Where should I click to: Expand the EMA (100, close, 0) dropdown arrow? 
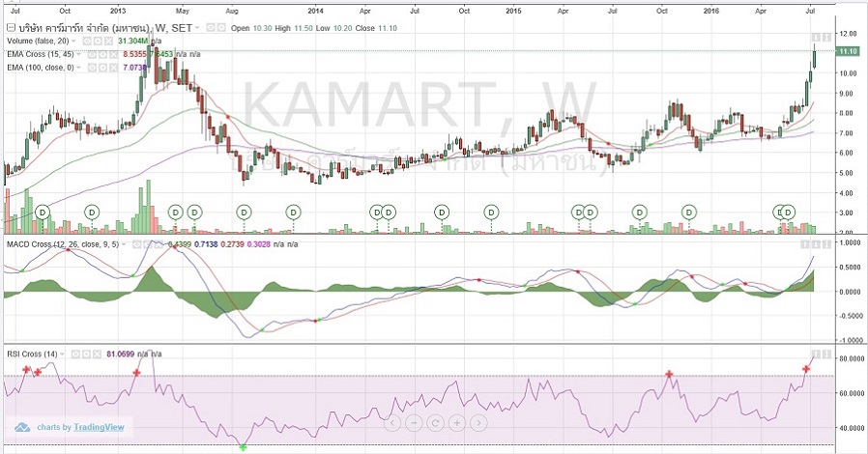point(78,68)
